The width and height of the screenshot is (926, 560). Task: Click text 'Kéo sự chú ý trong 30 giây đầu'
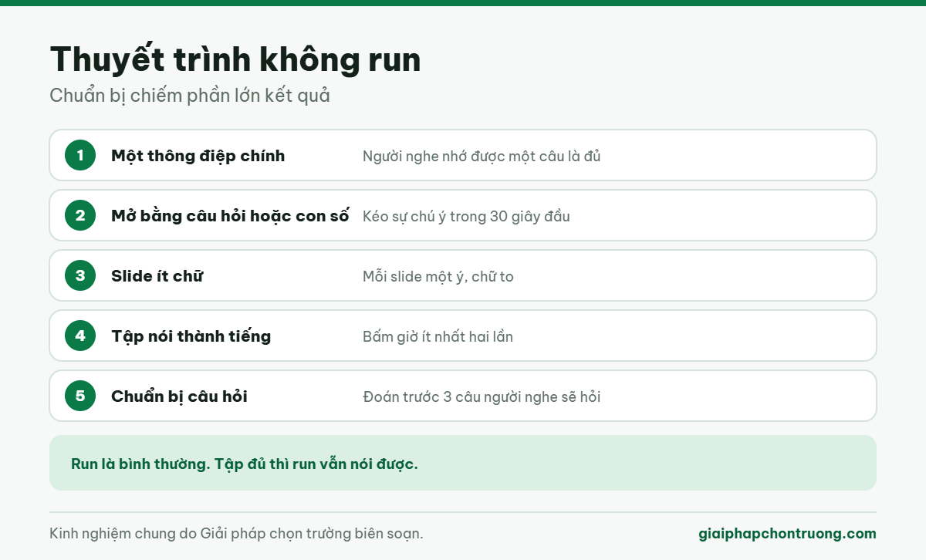pos(466,216)
